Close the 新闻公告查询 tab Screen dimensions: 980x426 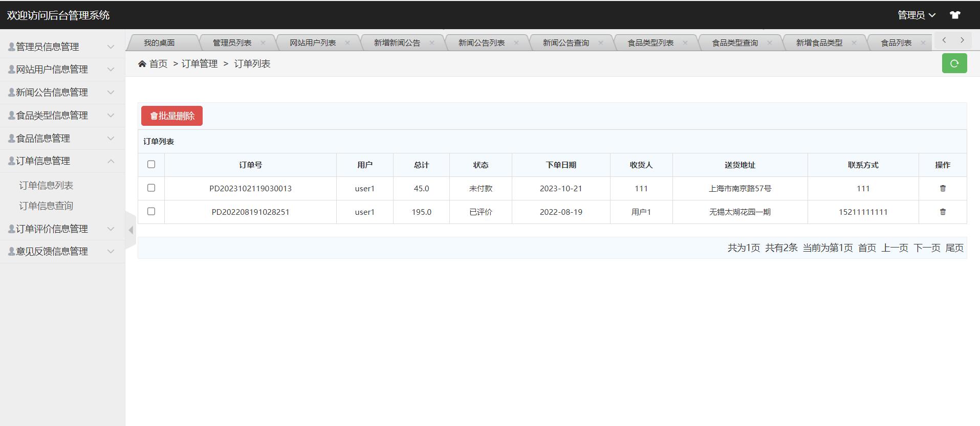(601, 43)
